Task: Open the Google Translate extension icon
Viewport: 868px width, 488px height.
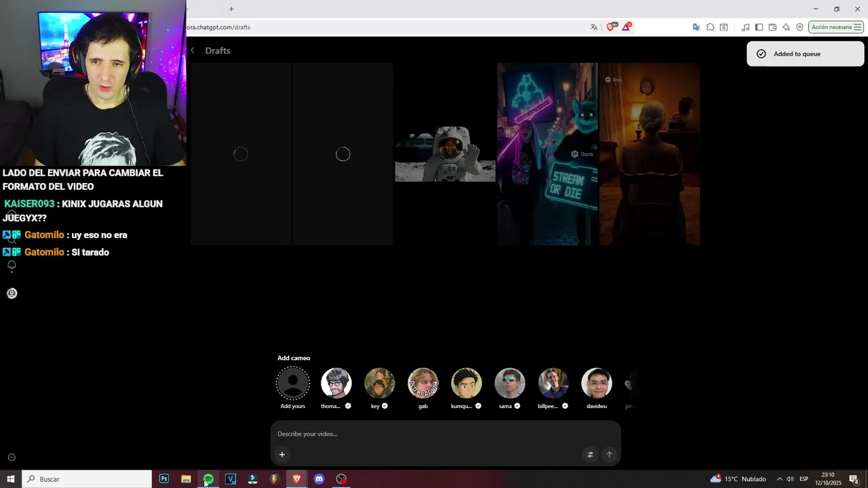Action: pyautogui.click(x=696, y=27)
